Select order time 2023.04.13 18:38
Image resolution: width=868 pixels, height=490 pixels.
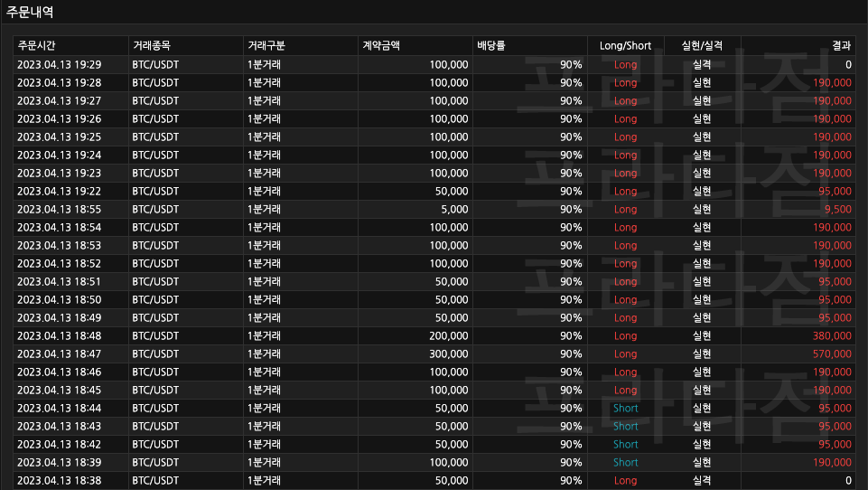pyautogui.click(x=60, y=481)
